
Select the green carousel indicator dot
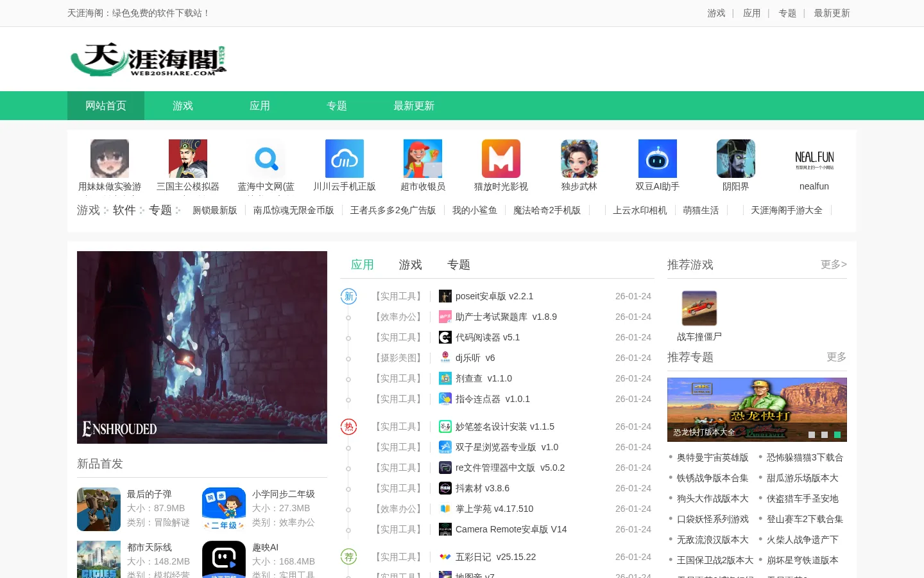[x=837, y=435]
